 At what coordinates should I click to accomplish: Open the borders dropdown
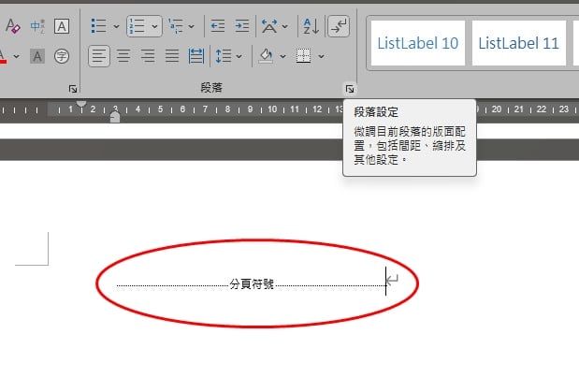(x=321, y=56)
